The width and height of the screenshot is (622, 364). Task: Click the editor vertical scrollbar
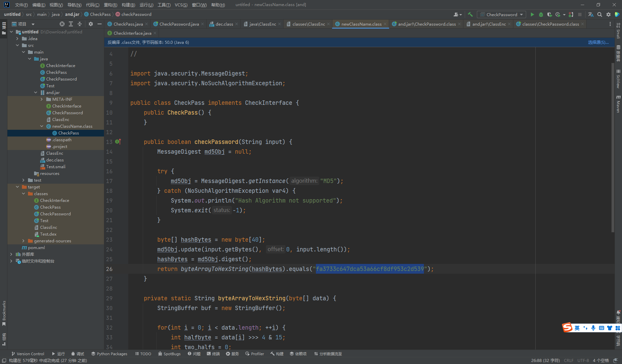[x=613, y=148]
